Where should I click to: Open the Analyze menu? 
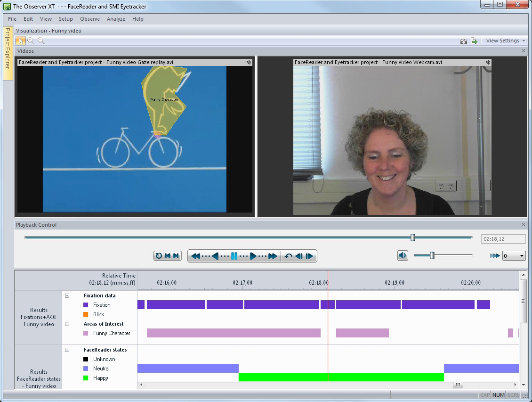pos(116,19)
